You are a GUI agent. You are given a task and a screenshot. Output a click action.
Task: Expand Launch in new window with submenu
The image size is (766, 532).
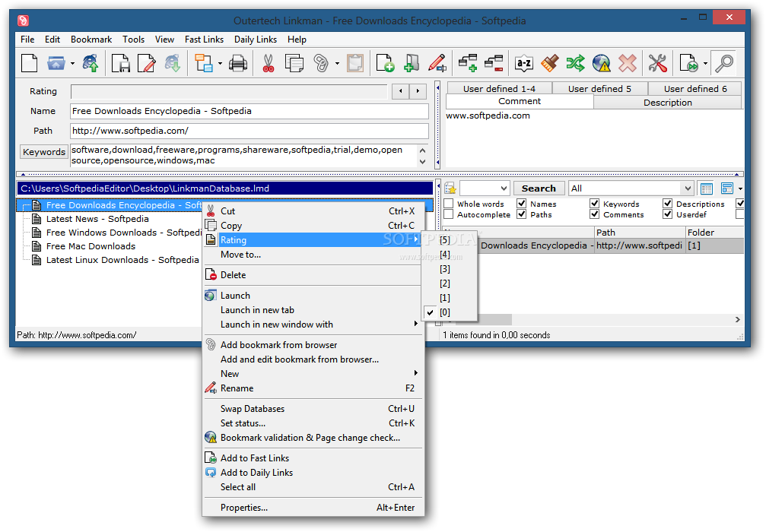[313, 325]
